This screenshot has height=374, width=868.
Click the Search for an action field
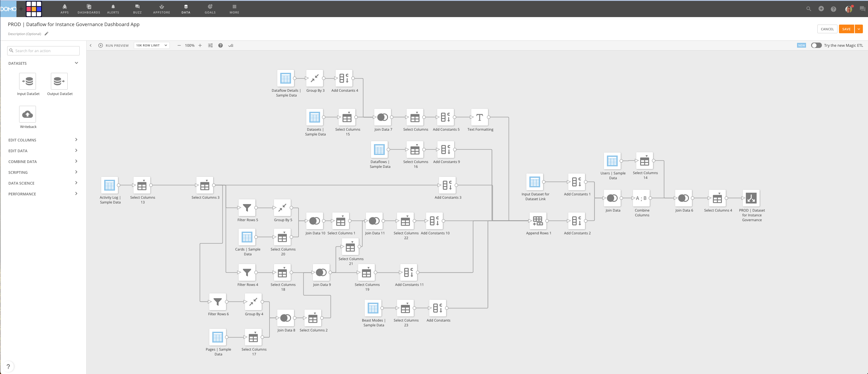pyautogui.click(x=43, y=51)
